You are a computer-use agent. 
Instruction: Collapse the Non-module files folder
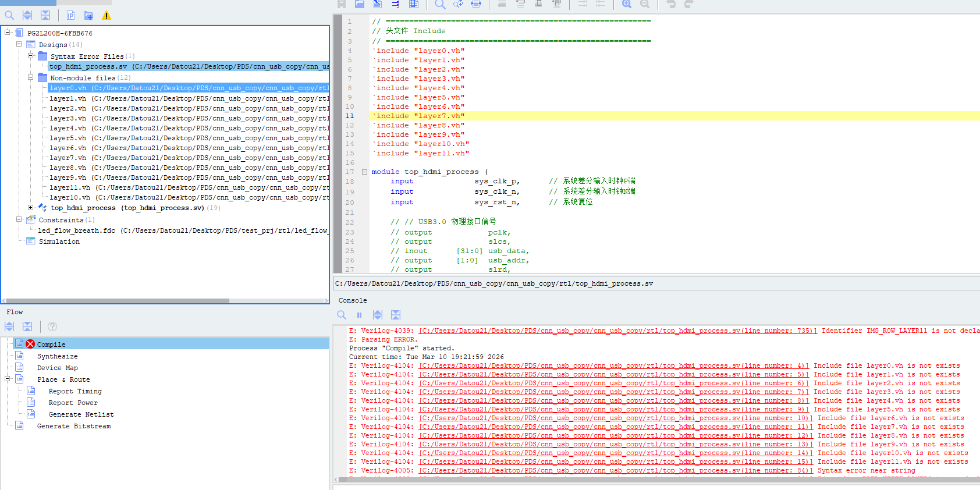pyautogui.click(x=30, y=77)
